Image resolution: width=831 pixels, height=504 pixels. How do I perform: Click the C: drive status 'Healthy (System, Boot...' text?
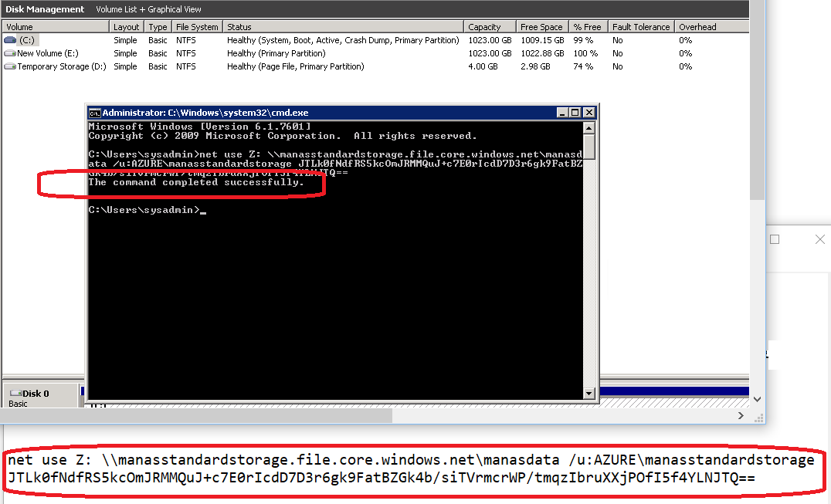point(343,40)
